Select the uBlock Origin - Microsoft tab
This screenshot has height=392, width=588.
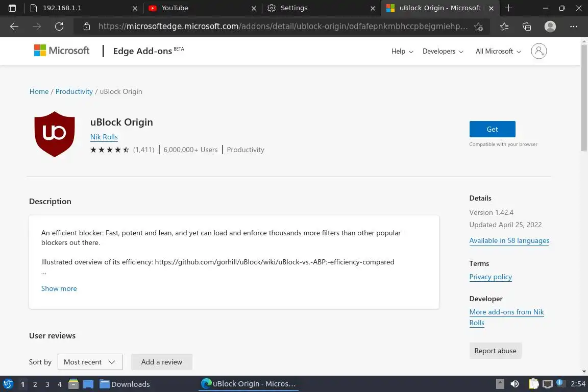coord(440,8)
